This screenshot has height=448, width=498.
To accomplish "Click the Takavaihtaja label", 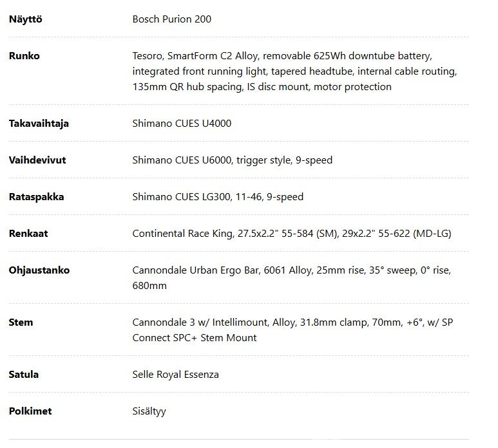I will (x=39, y=124).
